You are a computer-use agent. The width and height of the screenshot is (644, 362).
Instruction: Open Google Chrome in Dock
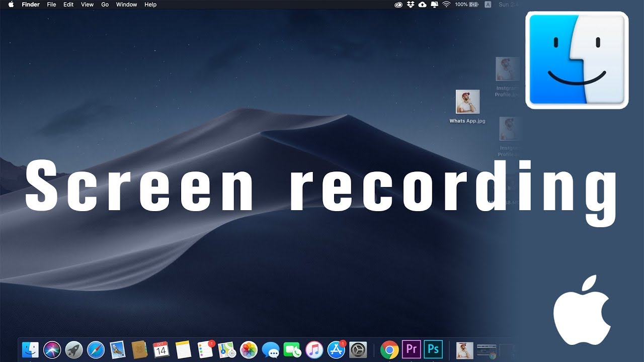(389, 349)
